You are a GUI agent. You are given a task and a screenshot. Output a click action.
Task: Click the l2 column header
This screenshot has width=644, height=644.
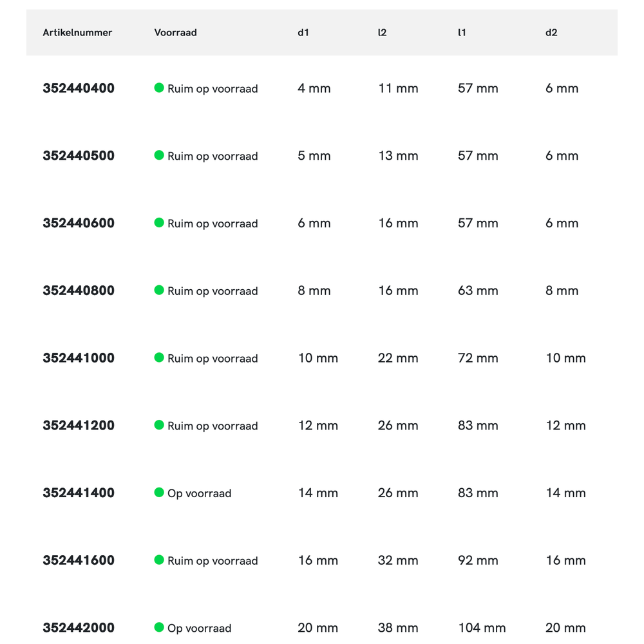coord(383,32)
